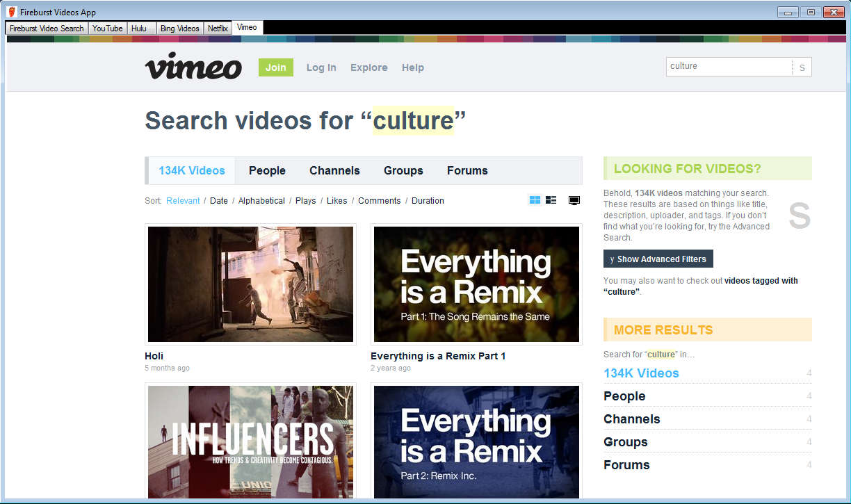Expand Show Advanced Filters

pos(658,259)
